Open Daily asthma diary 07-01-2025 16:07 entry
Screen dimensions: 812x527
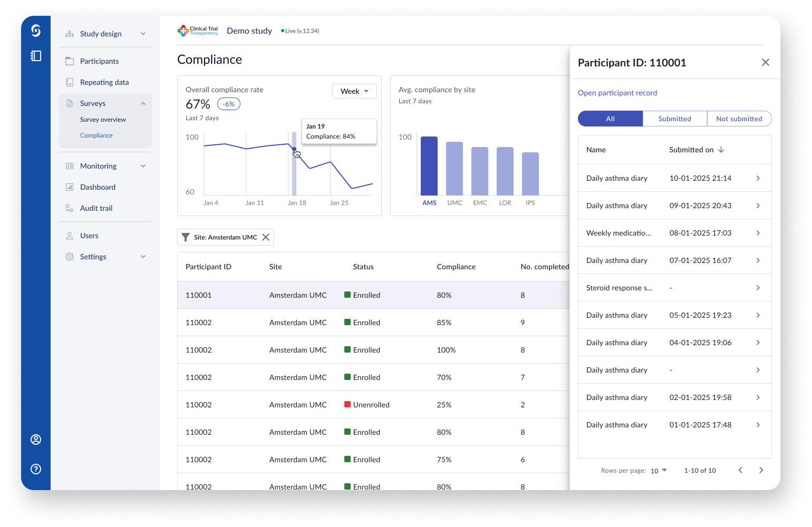point(675,260)
